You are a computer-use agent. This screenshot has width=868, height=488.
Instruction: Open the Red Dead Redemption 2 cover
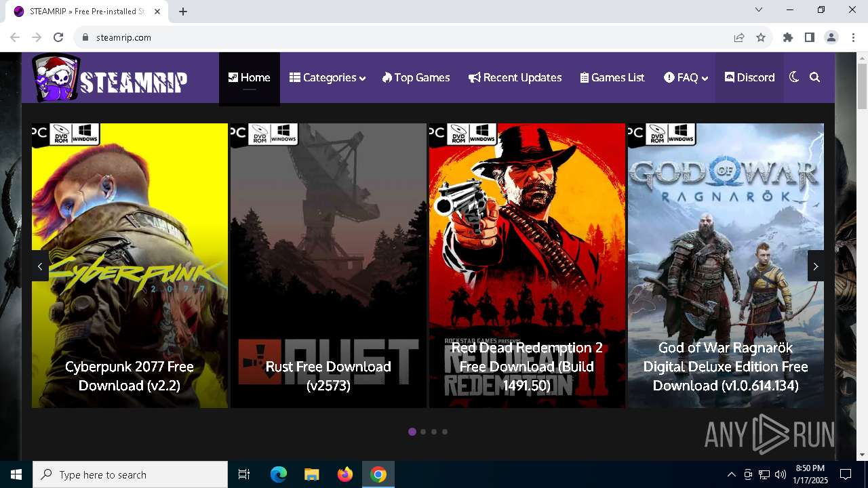pos(527,266)
